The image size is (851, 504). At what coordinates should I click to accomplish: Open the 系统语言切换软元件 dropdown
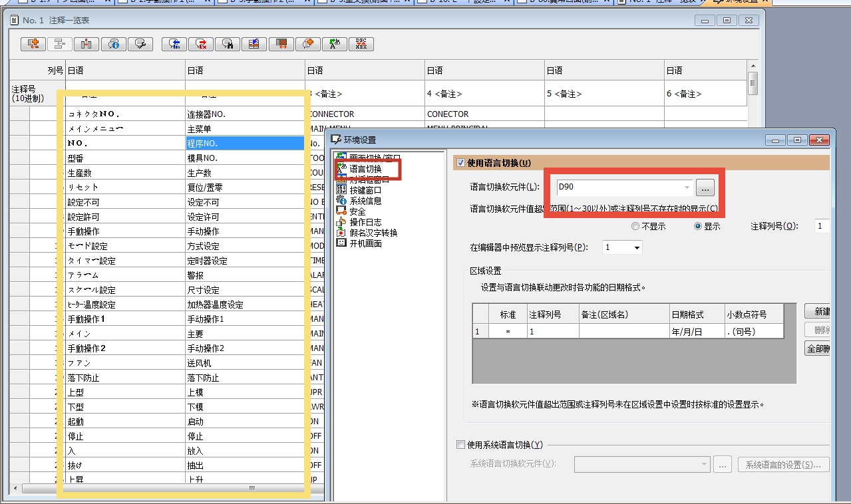click(705, 464)
